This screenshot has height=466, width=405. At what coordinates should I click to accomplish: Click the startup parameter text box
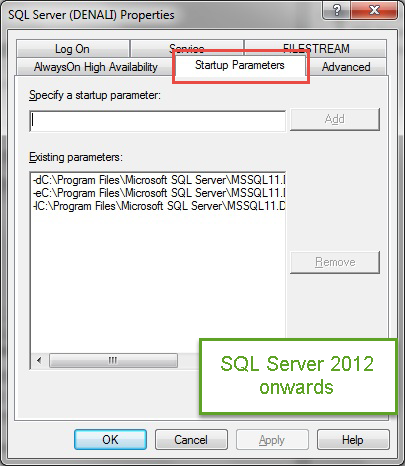(x=157, y=121)
